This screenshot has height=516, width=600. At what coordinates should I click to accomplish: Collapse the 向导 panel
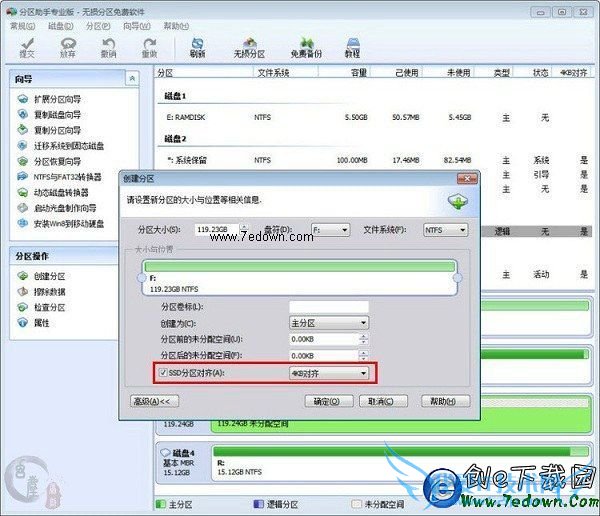click(x=132, y=78)
